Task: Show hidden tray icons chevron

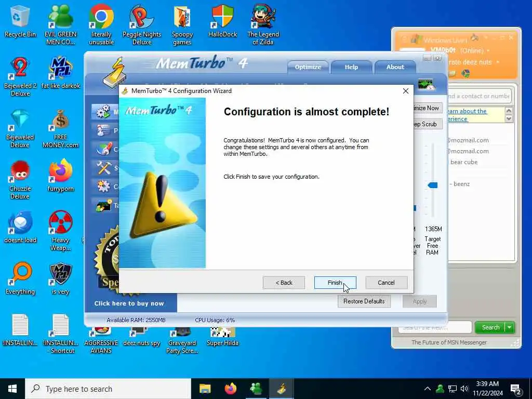Action: (x=428, y=389)
